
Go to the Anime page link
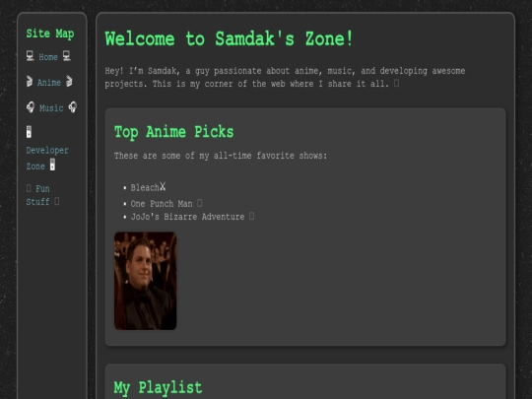coord(49,83)
